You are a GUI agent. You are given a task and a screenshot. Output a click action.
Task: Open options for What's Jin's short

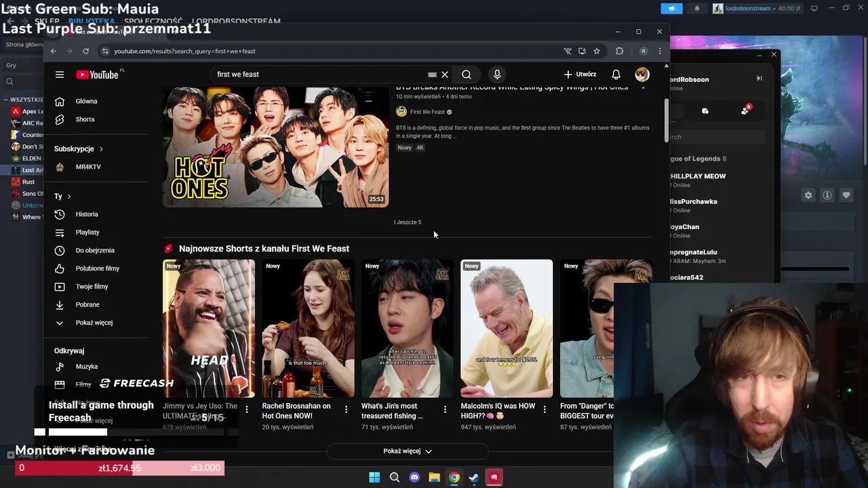tap(445, 409)
